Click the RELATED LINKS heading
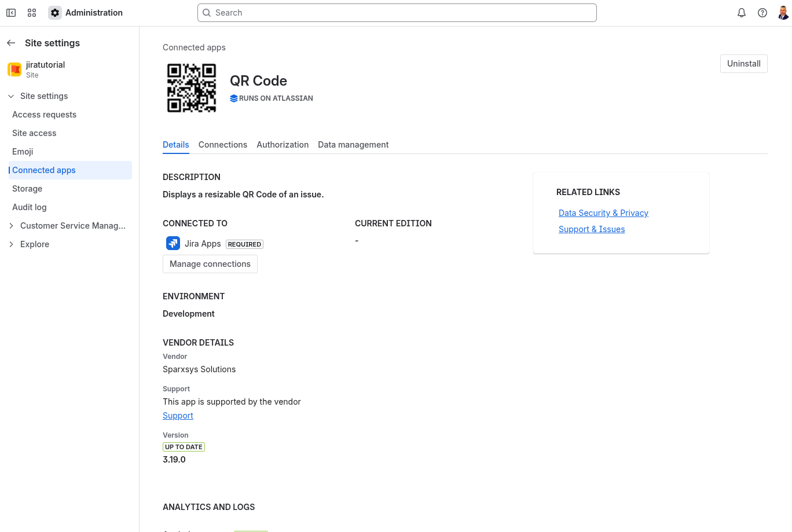792x532 pixels. [588, 192]
